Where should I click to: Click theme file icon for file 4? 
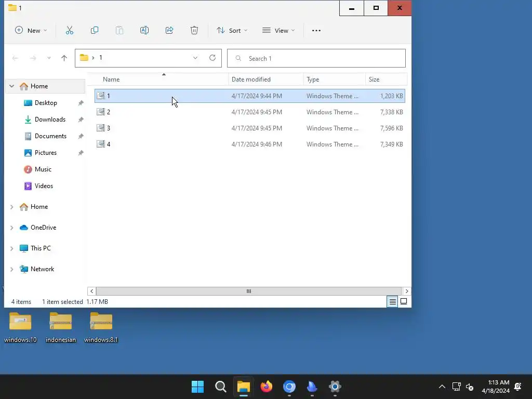(x=101, y=144)
